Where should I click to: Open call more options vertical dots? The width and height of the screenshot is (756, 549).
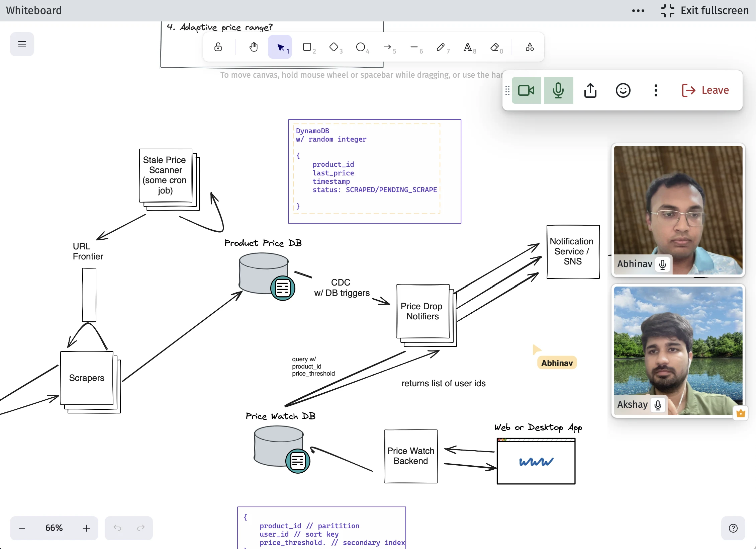656,90
